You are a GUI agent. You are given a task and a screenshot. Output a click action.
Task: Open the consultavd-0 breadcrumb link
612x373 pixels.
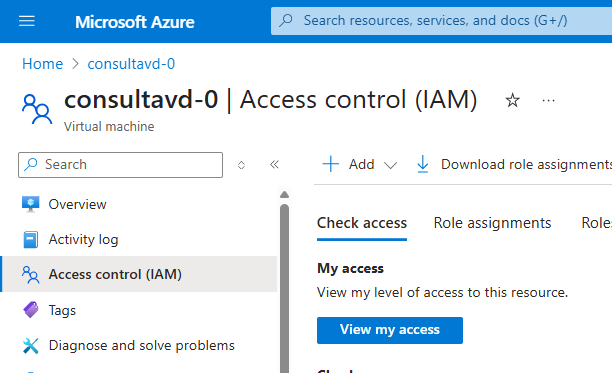pos(131,64)
